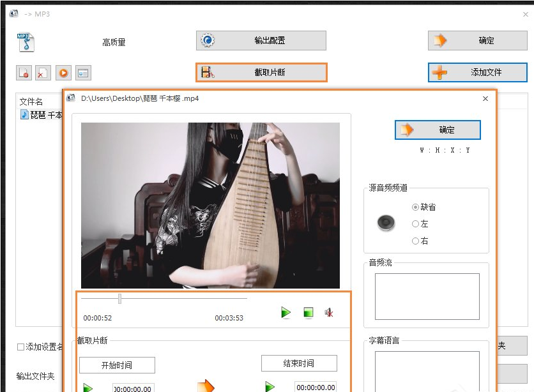Open the 音频流 selection list

(x=425, y=294)
